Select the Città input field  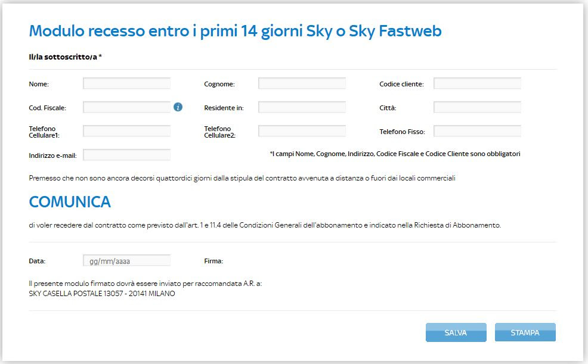pos(477,107)
